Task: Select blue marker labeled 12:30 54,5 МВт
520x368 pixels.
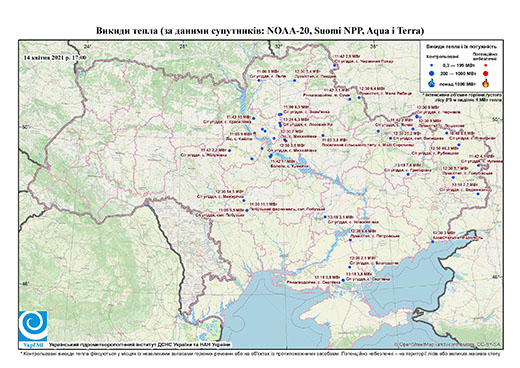Action: click(x=244, y=200)
